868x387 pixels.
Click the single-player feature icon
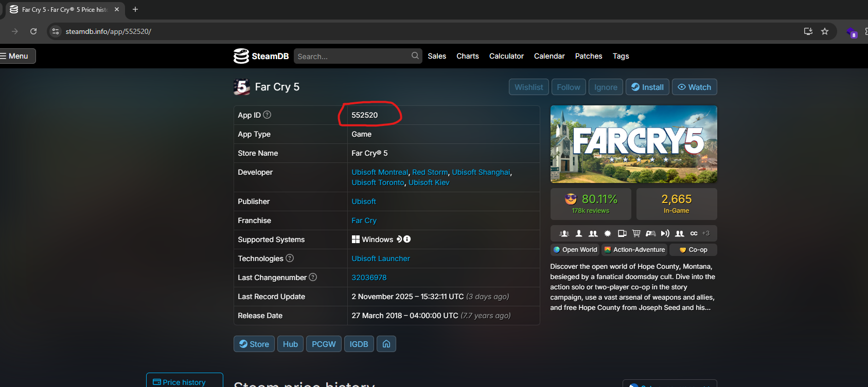pos(579,233)
